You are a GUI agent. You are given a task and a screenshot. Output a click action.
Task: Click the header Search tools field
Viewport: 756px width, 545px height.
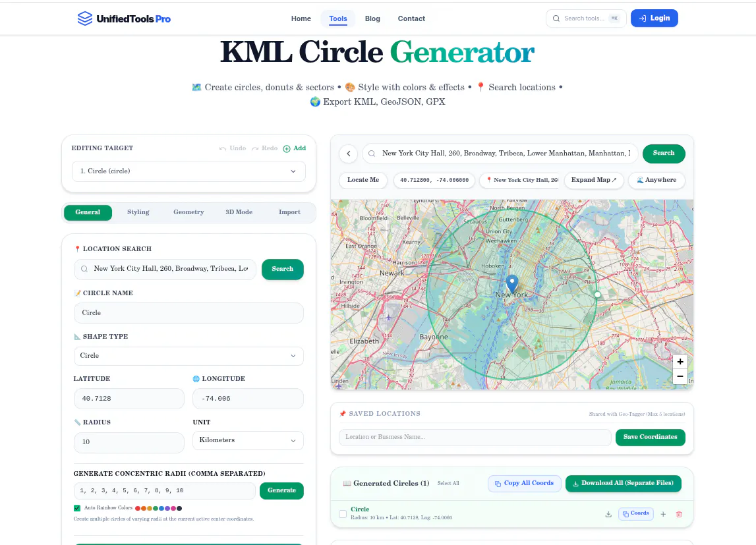(x=586, y=18)
